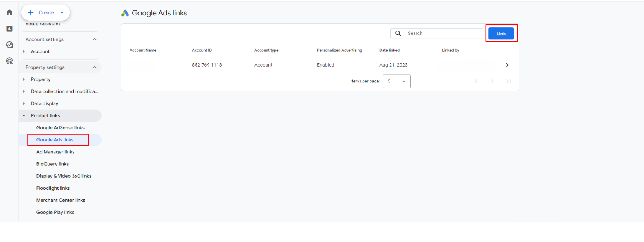The height and width of the screenshot is (242, 644).
Task: Open the Explore icon in left rail
Action: coord(9,45)
